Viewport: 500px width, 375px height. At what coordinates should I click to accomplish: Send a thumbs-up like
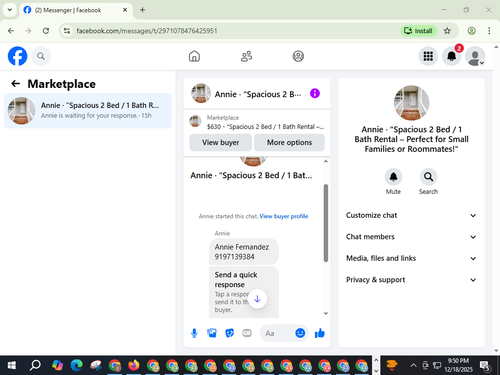(320, 333)
